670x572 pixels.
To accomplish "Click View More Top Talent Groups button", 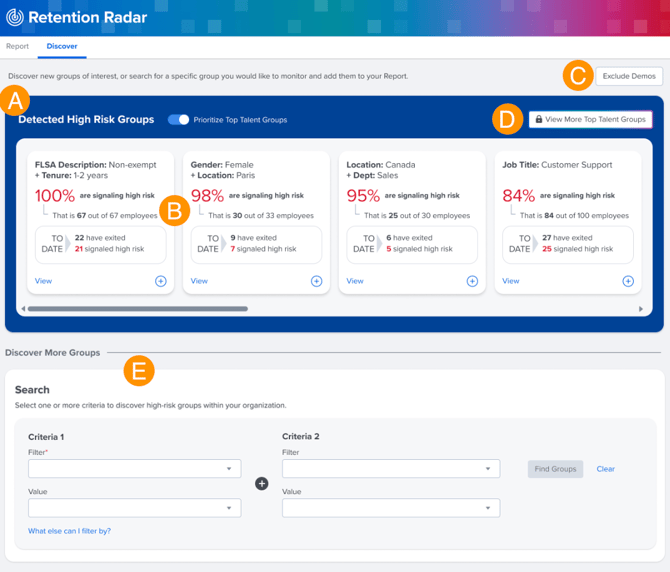I will [x=590, y=119].
